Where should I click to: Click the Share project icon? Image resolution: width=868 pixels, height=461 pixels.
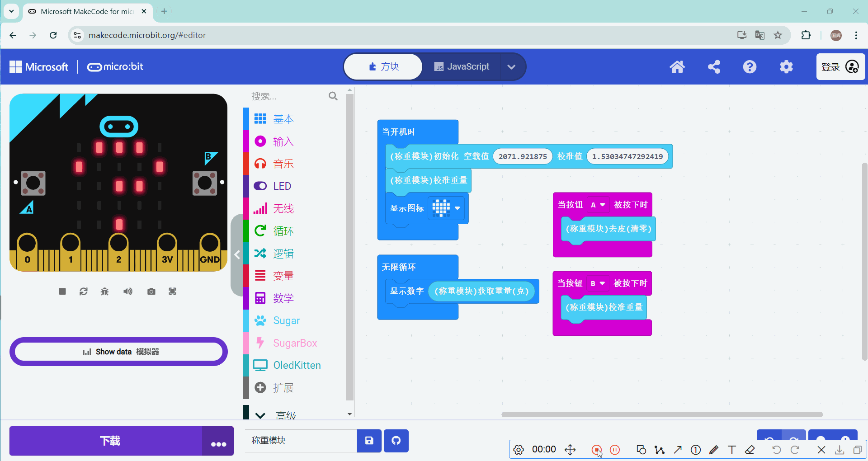pos(714,67)
